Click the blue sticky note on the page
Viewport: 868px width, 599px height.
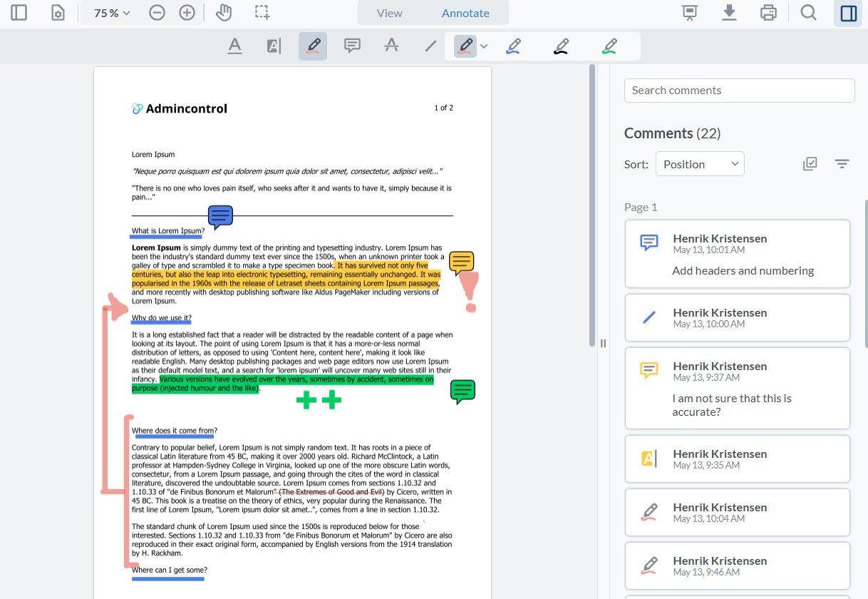pos(220,217)
